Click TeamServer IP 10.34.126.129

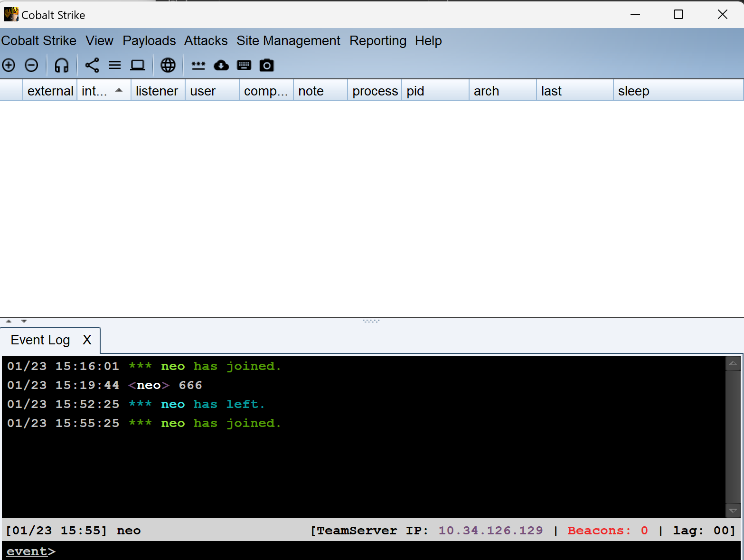(x=490, y=531)
